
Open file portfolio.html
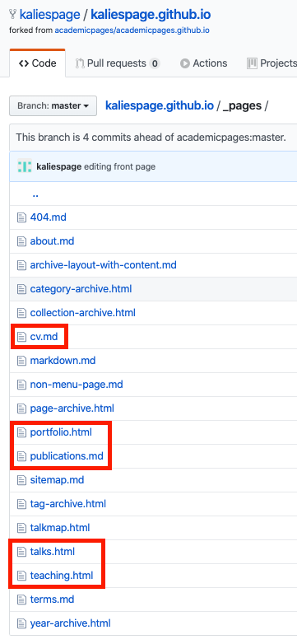coord(61,432)
